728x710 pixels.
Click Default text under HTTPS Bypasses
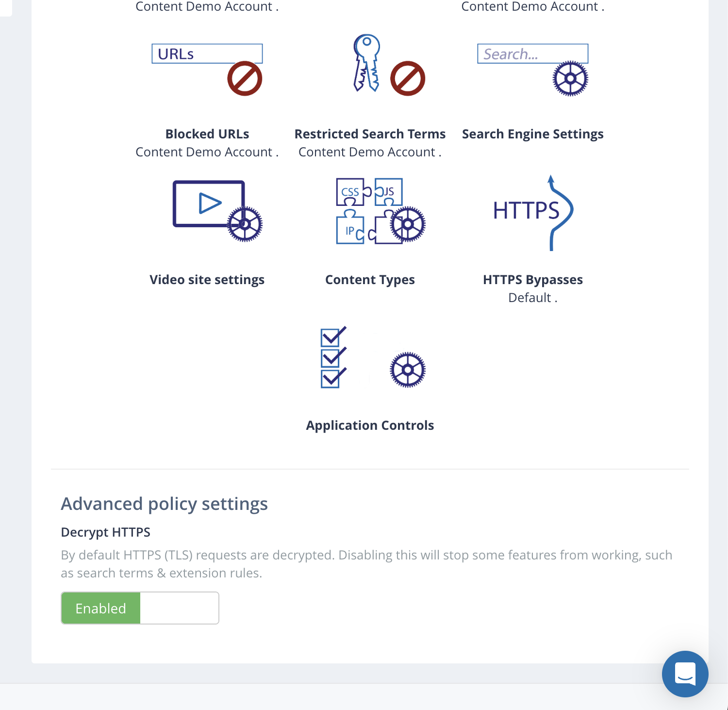[x=529, y=298]
